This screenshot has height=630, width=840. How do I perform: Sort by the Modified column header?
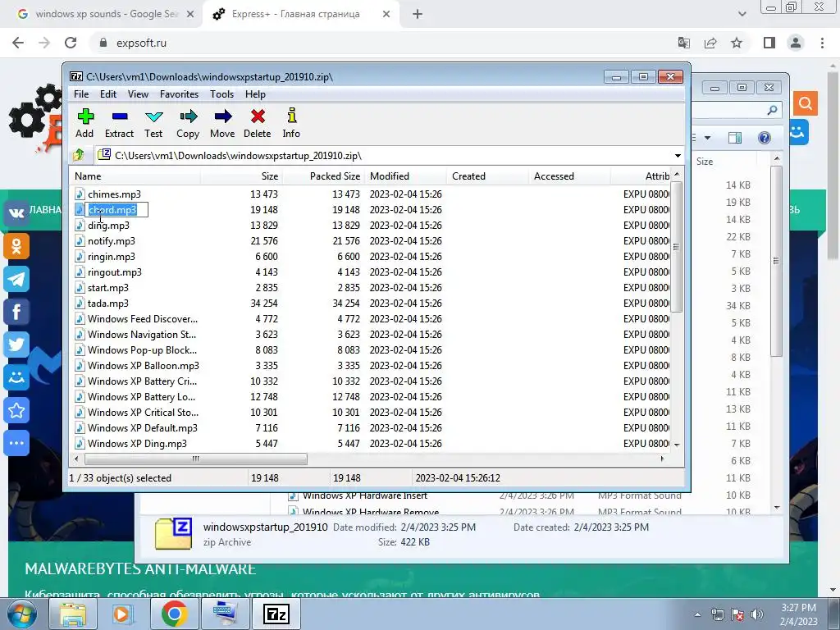(x=405, y=176)
